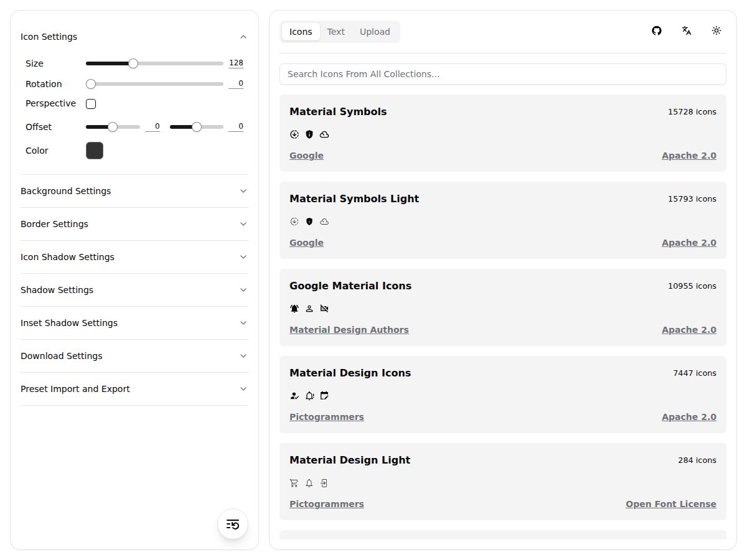Select the calendar edit icon in Material Design Icons
The width and height of the screenshot is (747, 560).
pyautogui.click(x=324, y=396)
